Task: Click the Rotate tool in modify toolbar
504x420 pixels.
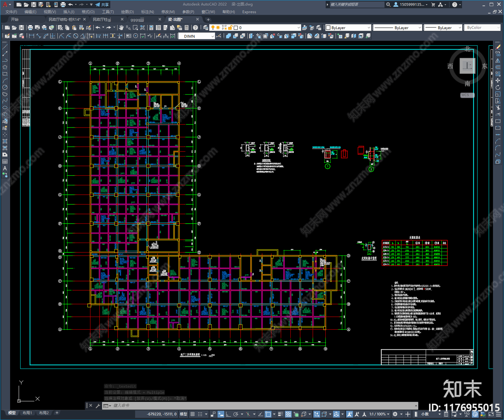Action: coord(498,87)
